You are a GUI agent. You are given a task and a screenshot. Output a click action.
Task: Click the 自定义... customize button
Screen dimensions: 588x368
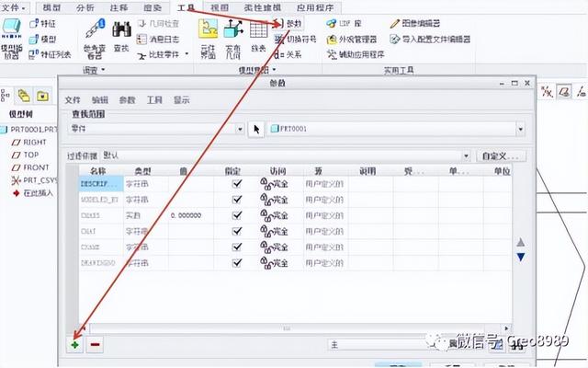pos(501,155)
